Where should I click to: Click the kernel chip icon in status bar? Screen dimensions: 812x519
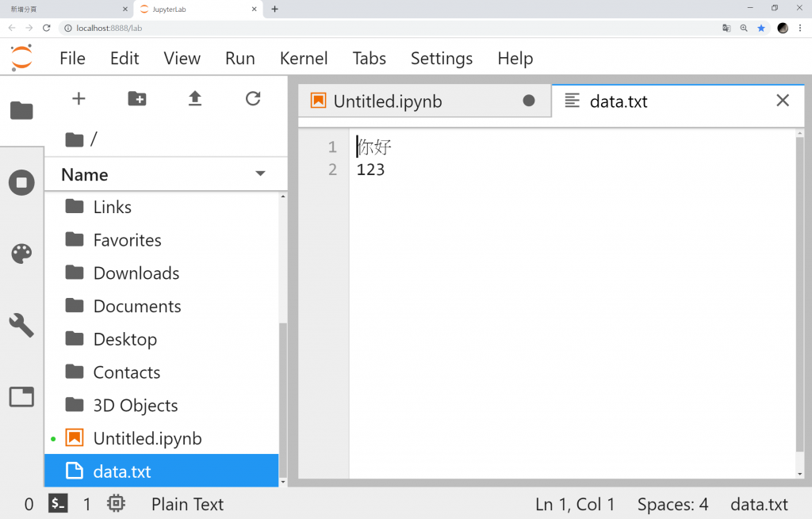click(x=116, y=504)
